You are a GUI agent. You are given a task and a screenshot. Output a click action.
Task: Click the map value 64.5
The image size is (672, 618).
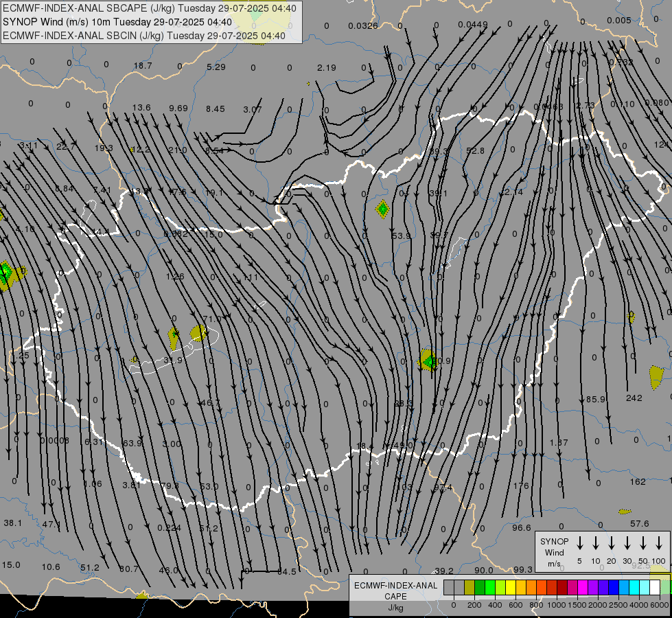(287, 571)
